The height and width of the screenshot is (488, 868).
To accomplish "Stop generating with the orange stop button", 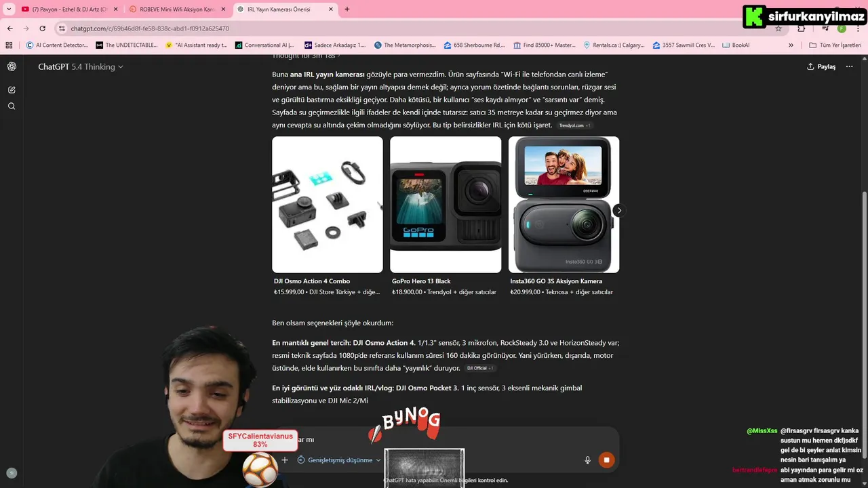I will point(606,460).
